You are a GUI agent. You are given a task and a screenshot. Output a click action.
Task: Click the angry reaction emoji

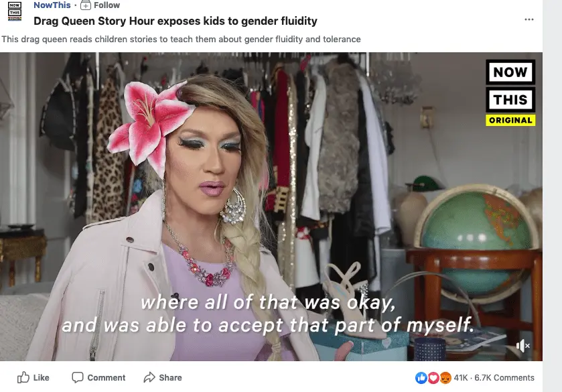[x=445, y=378]
